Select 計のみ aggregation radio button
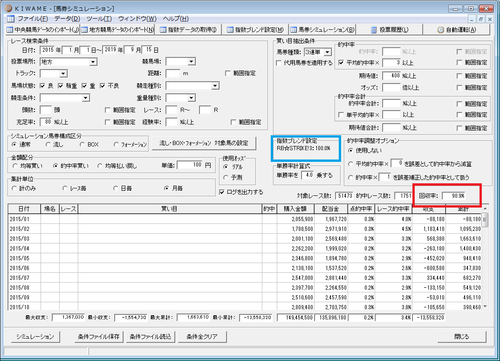 coord(14,188)
